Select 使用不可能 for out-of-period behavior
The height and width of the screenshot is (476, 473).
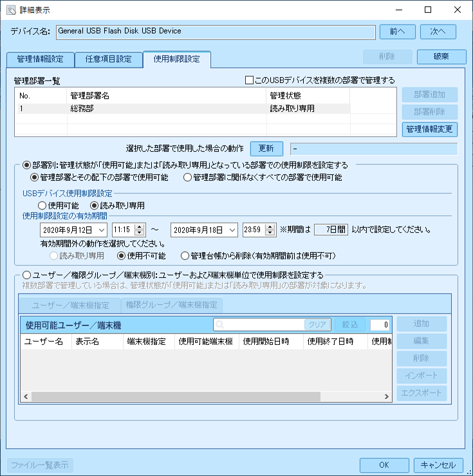pyautogui.click(x=121, y=256)
